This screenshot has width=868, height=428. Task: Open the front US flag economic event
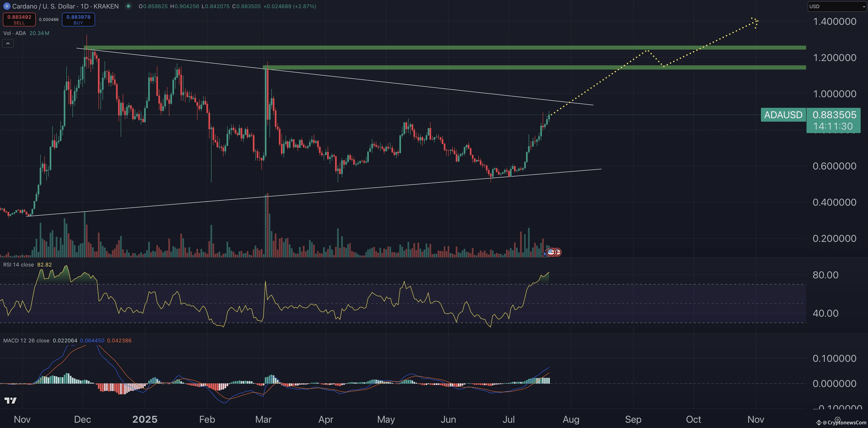(551, 252)
